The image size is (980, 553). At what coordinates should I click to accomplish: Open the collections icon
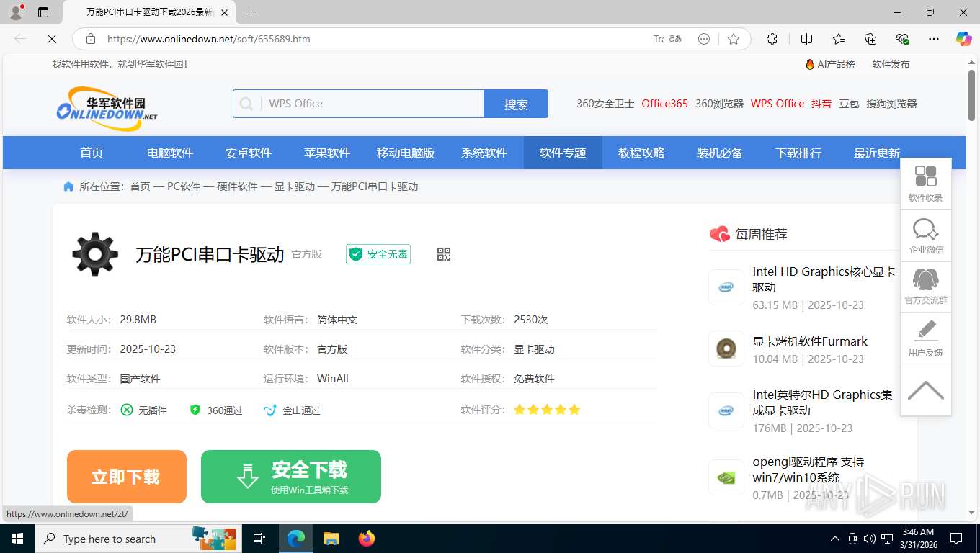click(x=870, y=39)
